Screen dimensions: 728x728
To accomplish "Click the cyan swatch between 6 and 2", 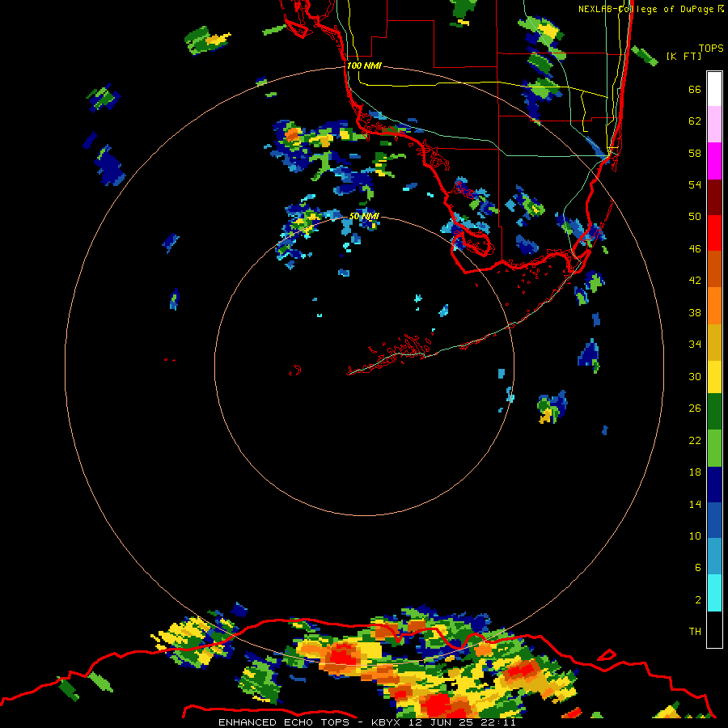I will coord(714,593).
